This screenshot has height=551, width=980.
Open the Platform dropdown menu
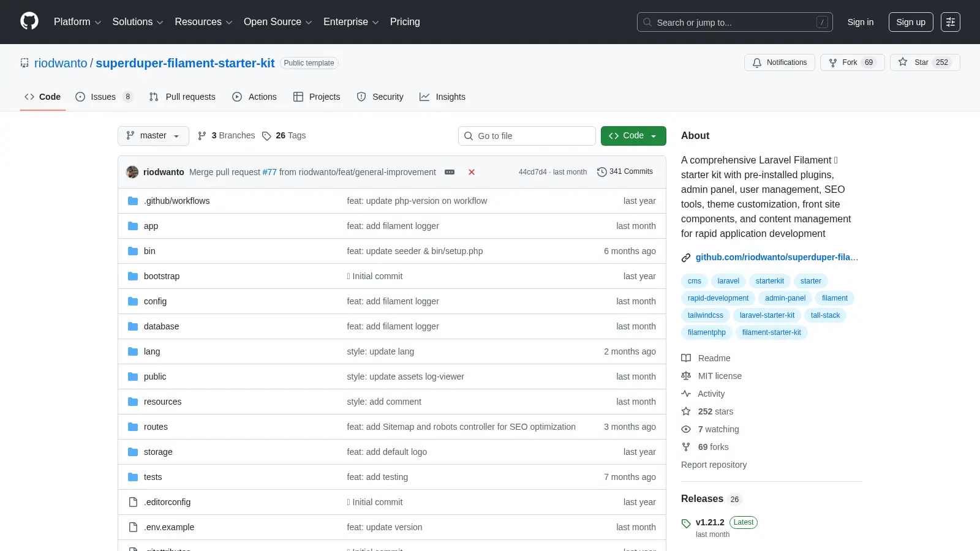tap(77, 22)
